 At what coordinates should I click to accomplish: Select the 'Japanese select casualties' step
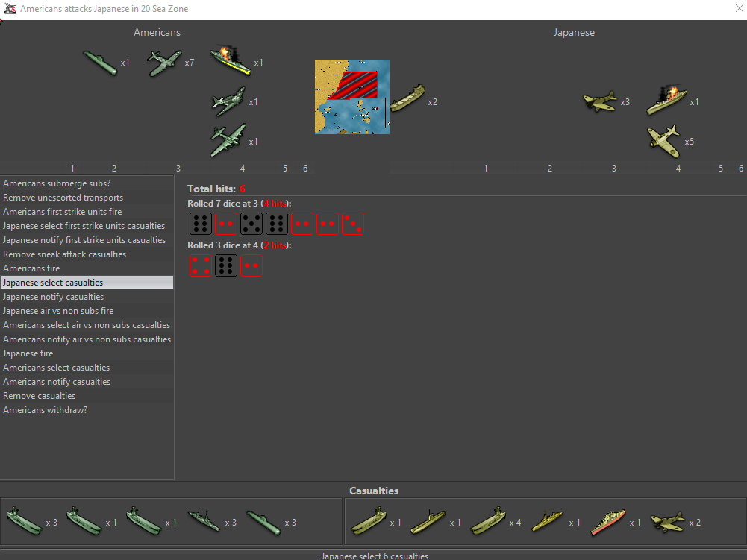pyautogui.click(x=87, y=283)
